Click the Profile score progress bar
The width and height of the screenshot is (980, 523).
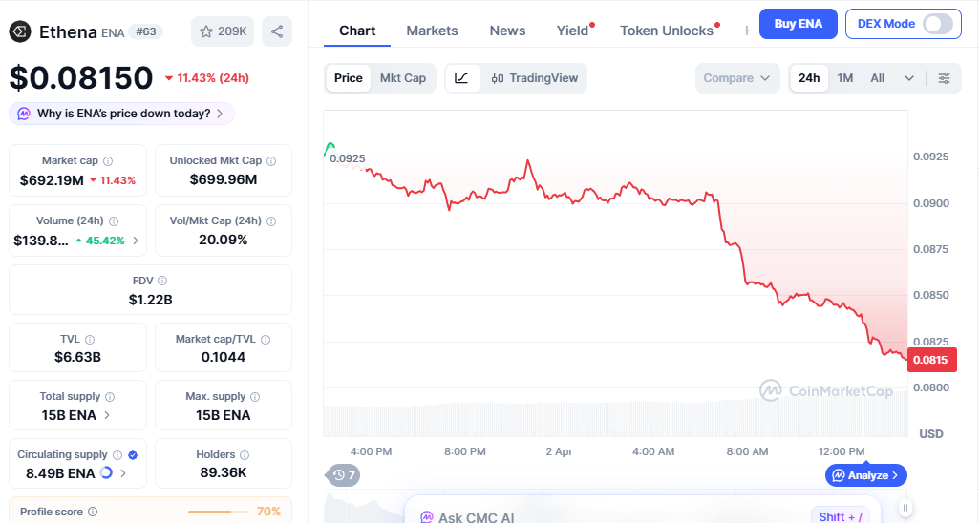[220, 512]
